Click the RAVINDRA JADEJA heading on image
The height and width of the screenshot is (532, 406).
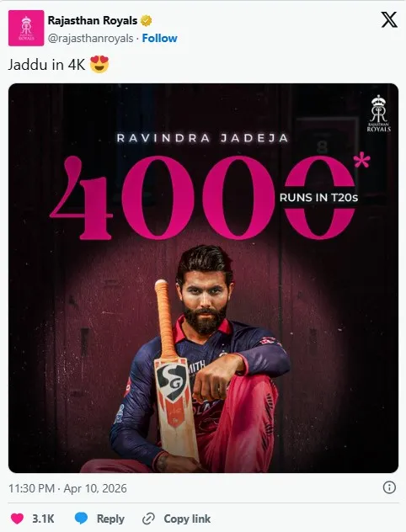pos(203,138)
